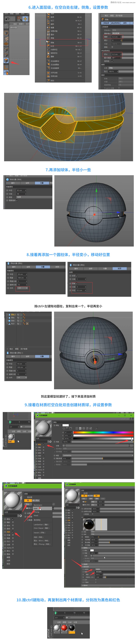This screenshot has height=644, width=137.
Task: Open 创建 menu in bottom material manager
Action: 59,622
